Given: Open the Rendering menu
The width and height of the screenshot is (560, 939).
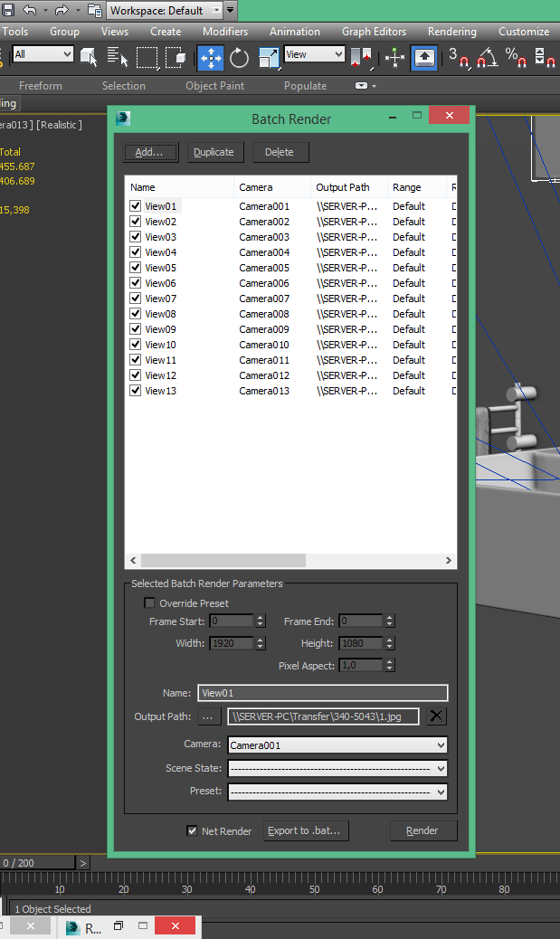Looking at the screenshot, I should point(451,32).
